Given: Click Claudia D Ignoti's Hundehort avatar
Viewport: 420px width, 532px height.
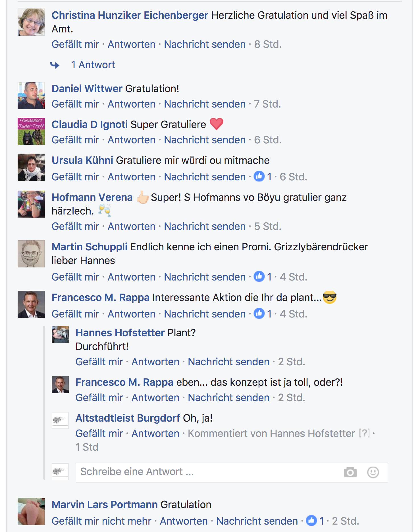Looking at the screenshot, I should 31,131.
